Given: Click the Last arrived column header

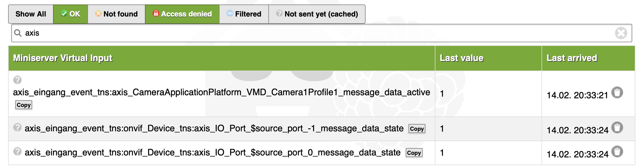Looking at the screenshot, I should (572, 58).
